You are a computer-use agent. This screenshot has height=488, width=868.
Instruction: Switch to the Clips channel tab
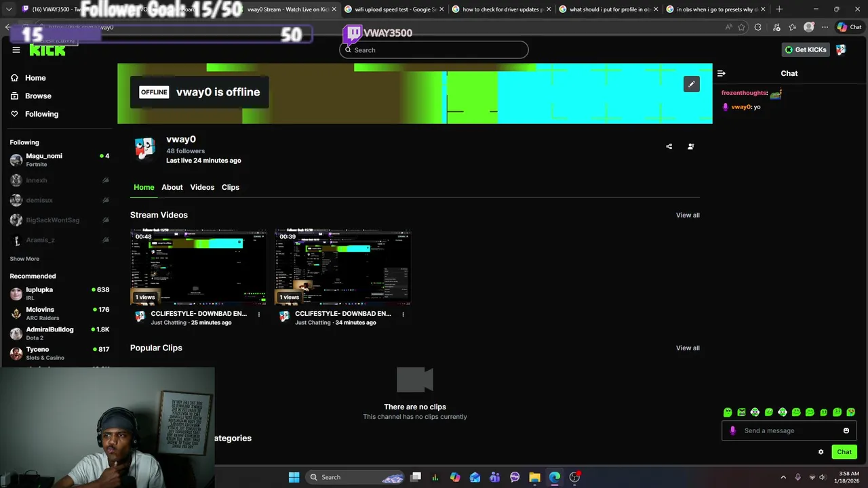pyautogui.click(x=231, y=187)
